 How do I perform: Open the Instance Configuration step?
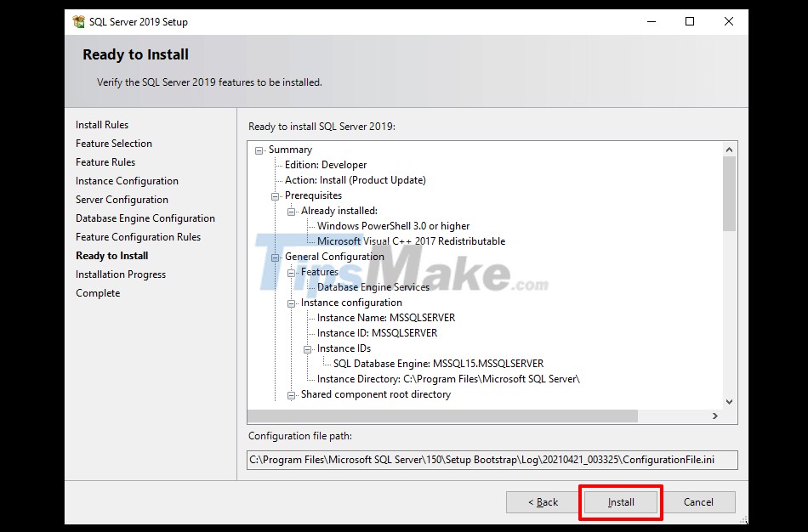[127, 181]
